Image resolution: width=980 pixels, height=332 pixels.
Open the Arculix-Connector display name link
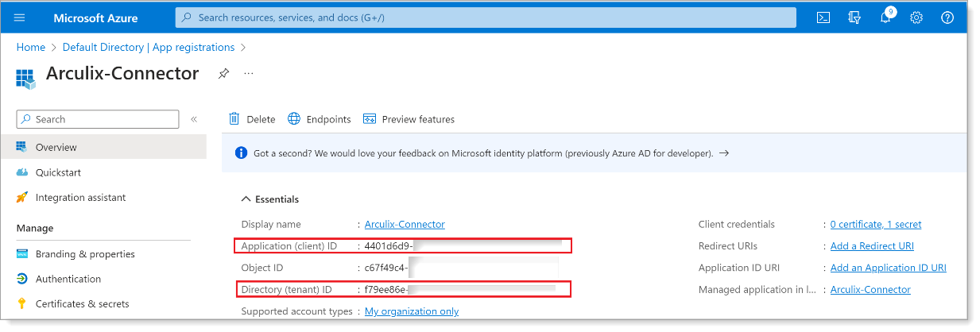[x=405, y=225]
